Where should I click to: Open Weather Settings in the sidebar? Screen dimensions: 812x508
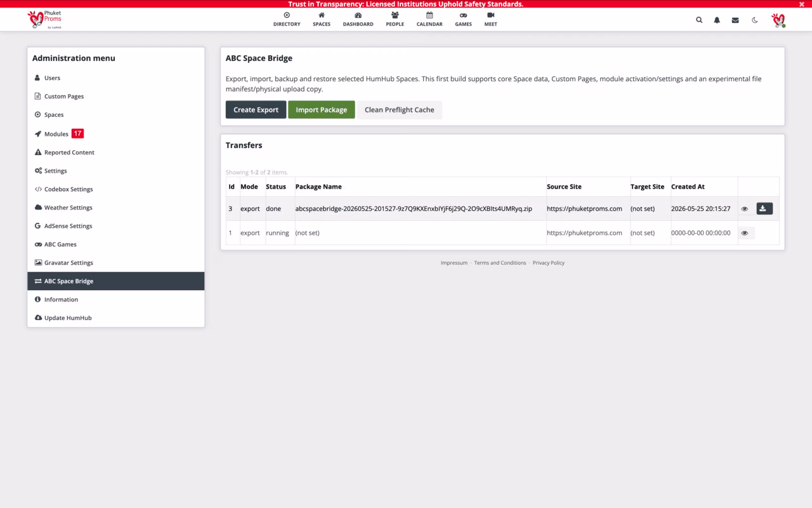116,208
